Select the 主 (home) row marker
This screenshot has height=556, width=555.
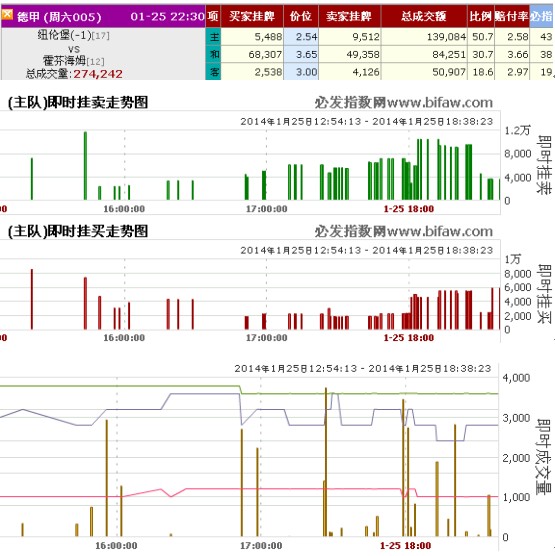(213, 37)
